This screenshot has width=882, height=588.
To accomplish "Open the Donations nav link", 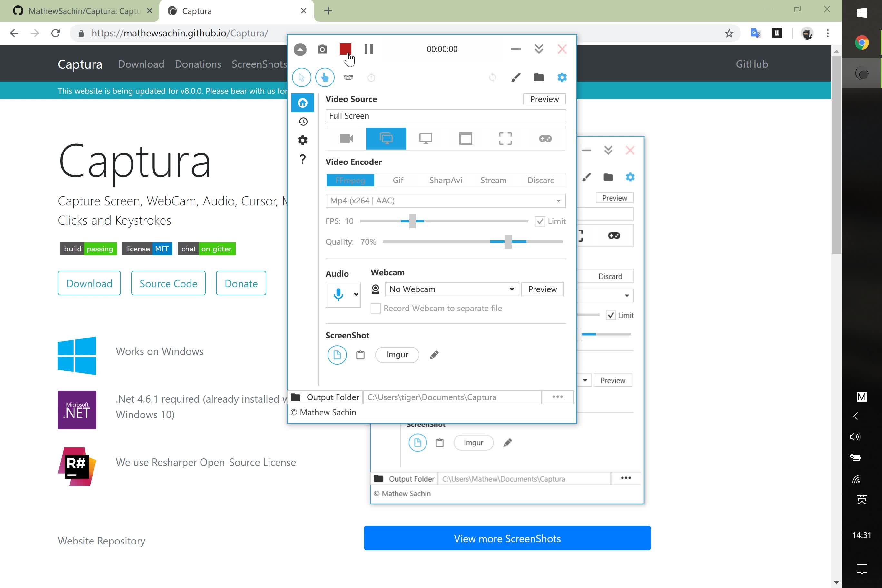I will [x=198, y=64].
